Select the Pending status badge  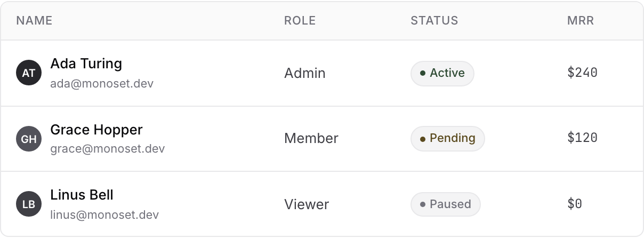[x=447, y=139]
